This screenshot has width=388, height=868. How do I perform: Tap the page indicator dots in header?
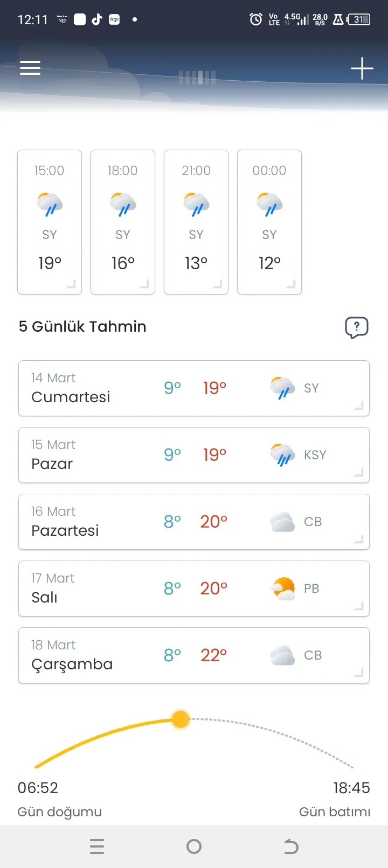pos(197,78)
